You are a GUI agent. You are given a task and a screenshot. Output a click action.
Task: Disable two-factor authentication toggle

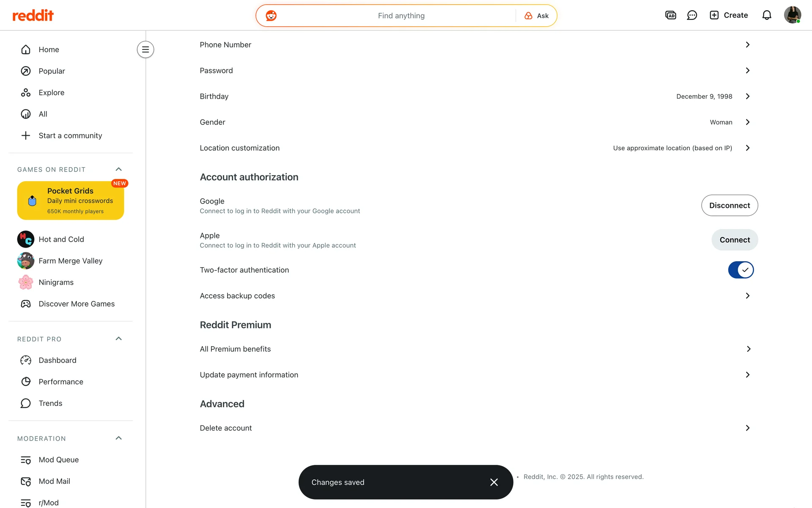[741, 270]
